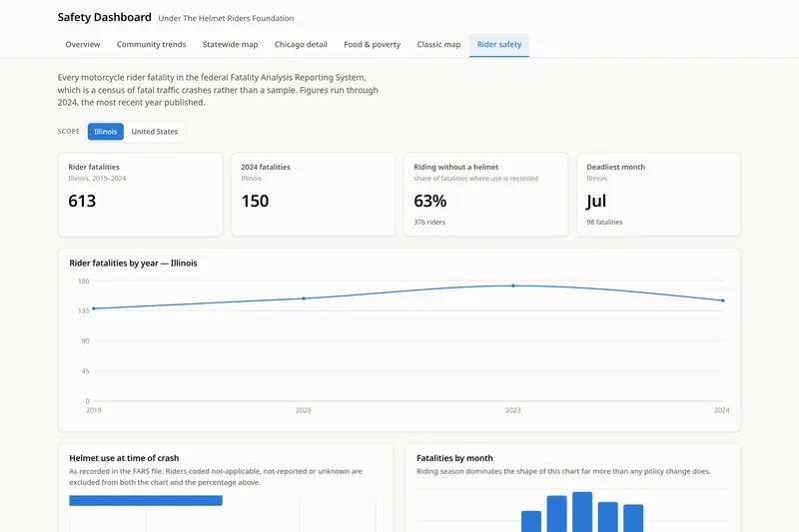The image size is (799, 532).
Task: Open the Statewide map tab
Action: pyautogui.click(x=231, y=44)
